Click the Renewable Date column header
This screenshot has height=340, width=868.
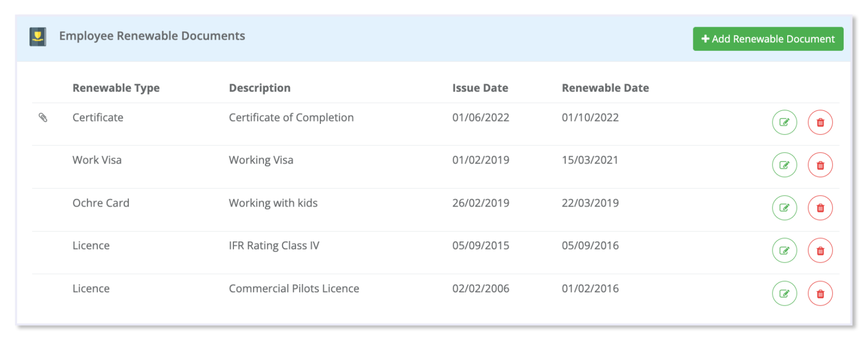click(x=605, y=88)
